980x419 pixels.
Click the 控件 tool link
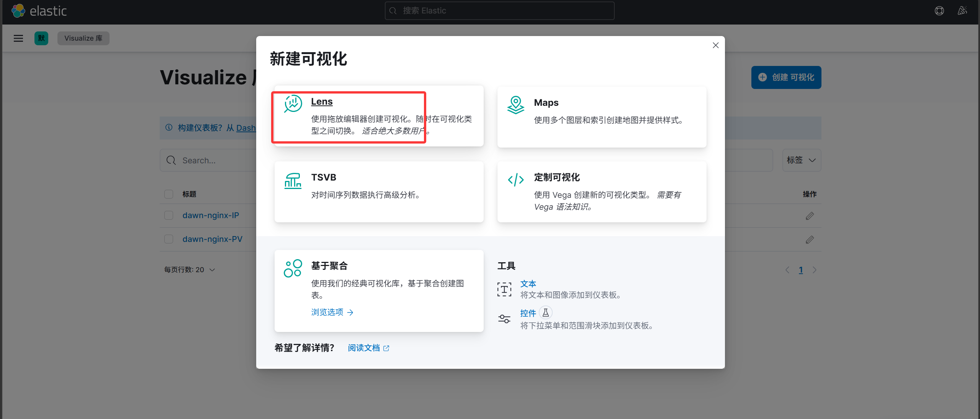[x=528, y=313]
